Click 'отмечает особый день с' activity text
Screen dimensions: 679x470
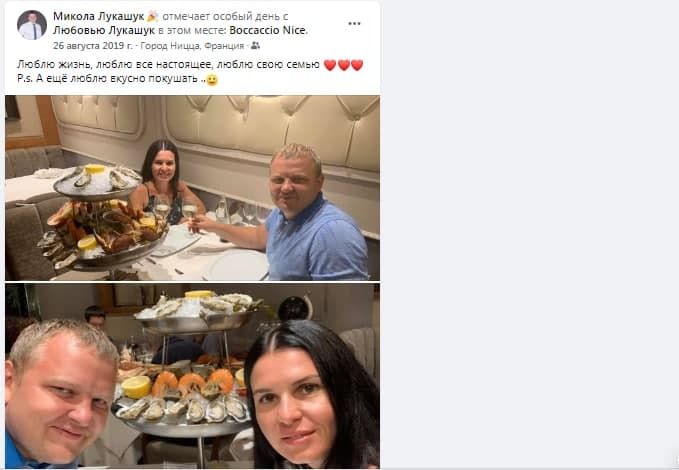(x=225, y=16)
